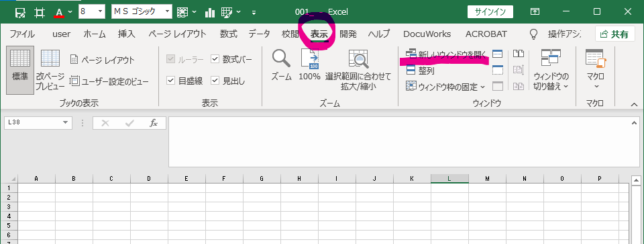Image resolution: width=644 pixels, height=244 pixels.
Task: Collapse the ribbon with the chevron
Action: 634,104
